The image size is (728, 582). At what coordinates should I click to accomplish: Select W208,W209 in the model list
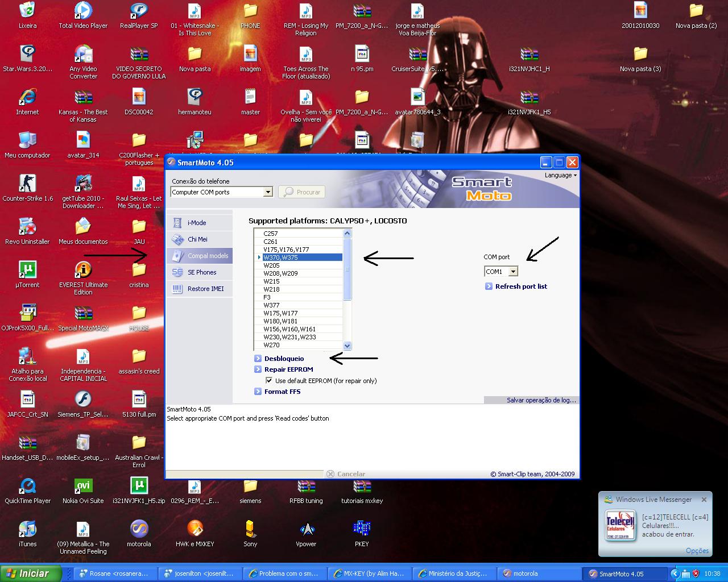click(x=280, y=273)
